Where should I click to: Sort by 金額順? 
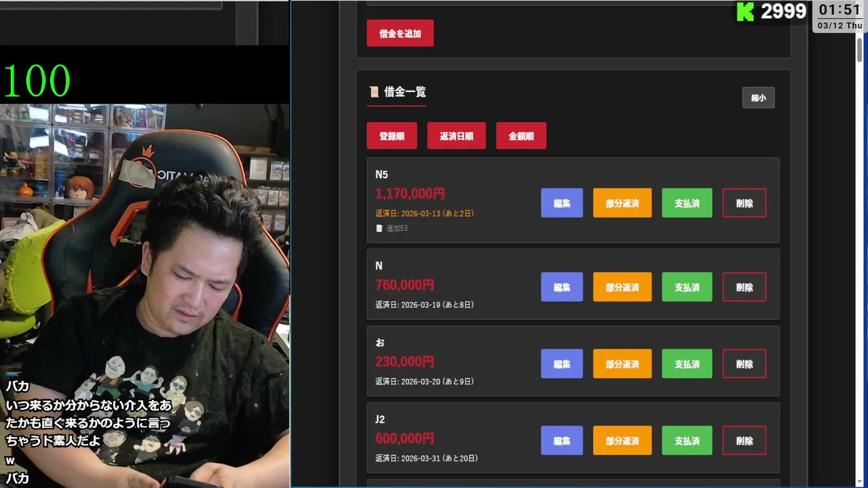pyautogui.click(x=521, y=136)
